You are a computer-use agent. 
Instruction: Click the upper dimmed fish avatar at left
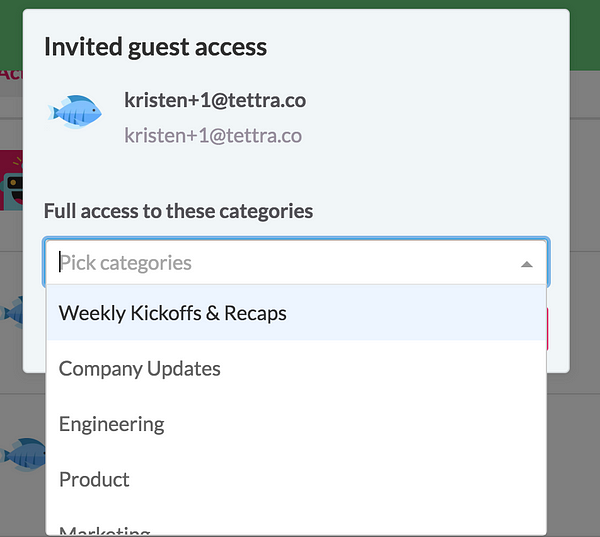(x=12, y=312)
